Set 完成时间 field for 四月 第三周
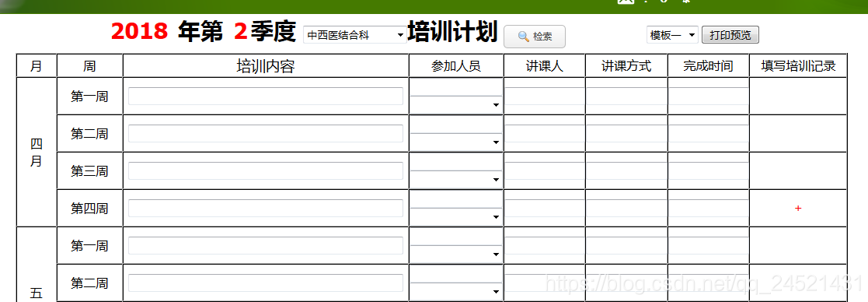868x302 pixels. coord(709,171)
